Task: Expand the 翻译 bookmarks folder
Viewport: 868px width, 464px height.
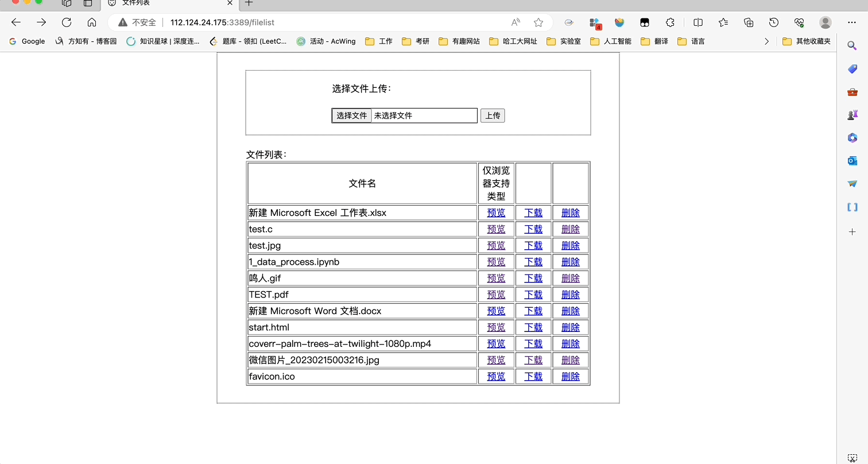Action: (654, 41)
